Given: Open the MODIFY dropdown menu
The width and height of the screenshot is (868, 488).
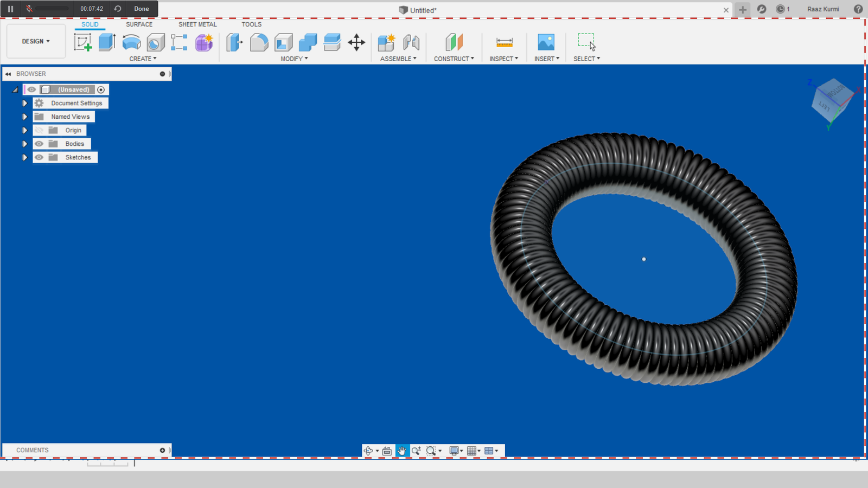Looking at the screenshot, I should pos(294,59).
